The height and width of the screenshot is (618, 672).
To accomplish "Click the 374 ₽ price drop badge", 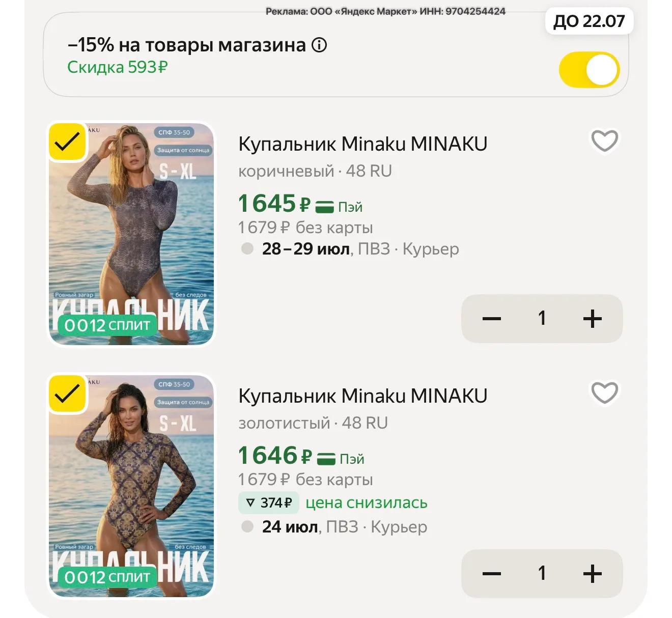I will (x=269, y=503).
